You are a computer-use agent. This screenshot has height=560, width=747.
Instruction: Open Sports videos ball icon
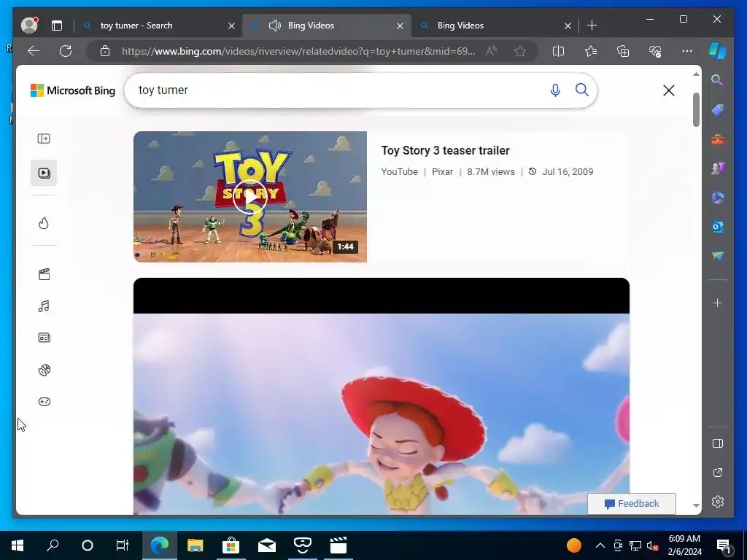[44, 370]
